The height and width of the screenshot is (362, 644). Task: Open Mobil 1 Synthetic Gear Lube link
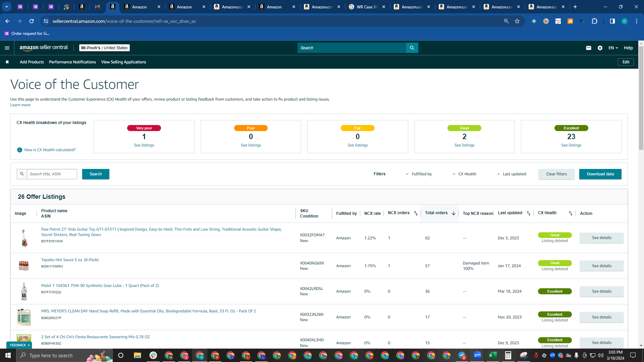pyautogui.click(x=100, y=286)
